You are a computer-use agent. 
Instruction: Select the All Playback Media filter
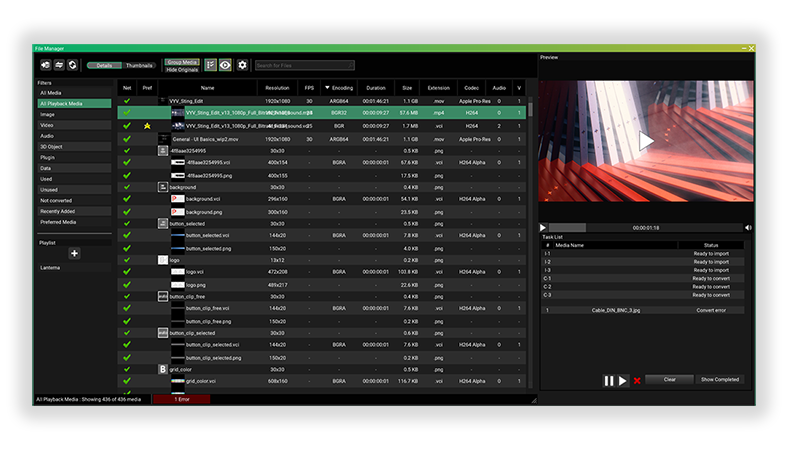[x=74, y=104]
